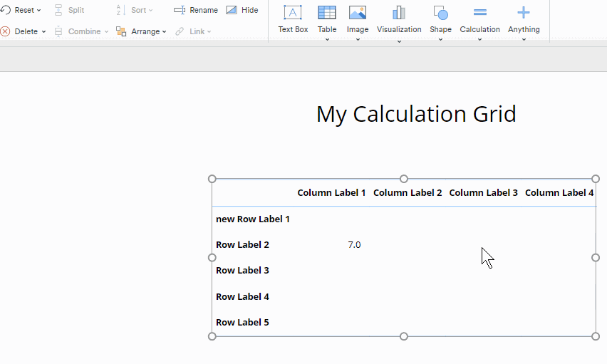Select the Row Label 5 header

242,323
